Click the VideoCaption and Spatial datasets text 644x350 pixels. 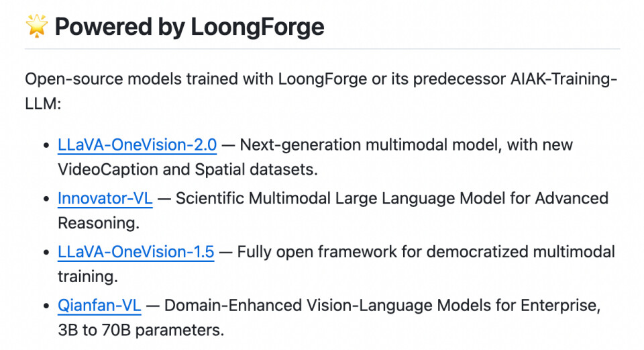188,169
